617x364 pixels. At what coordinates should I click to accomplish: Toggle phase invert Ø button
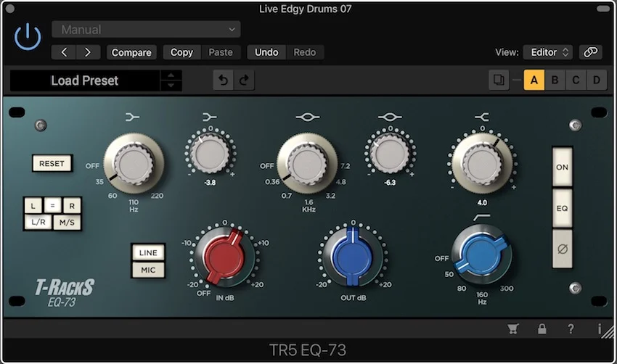(x=563, y=249)
